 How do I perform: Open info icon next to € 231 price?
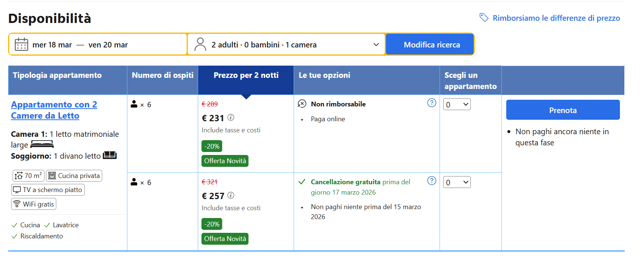point(231,118)
